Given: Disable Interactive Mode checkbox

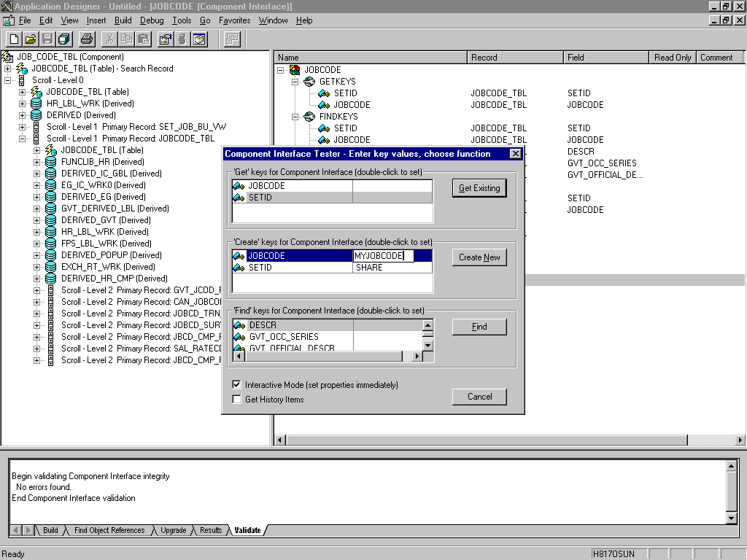Looking at the screenshot, I should (236, 385).
